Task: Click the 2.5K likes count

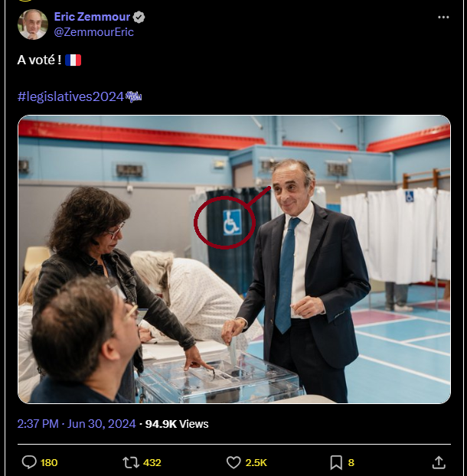Action: point(256,462)
